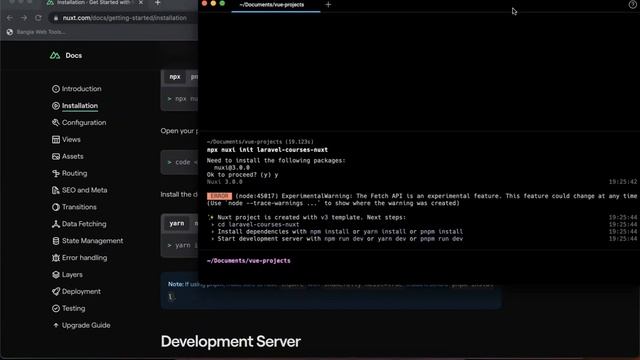This screenshot has width=640, height=360.
Task: Click the ERROR label in terminal output
Action: [x=219, y=196]
